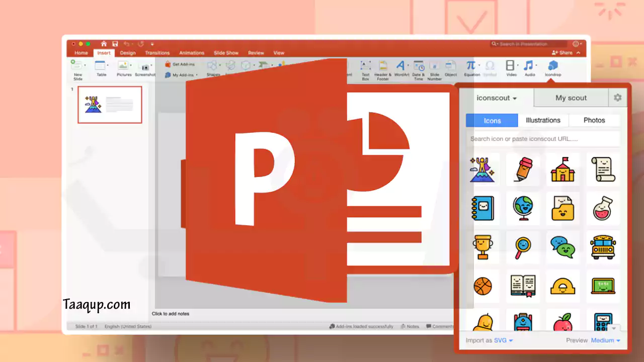Choose the mountain climber icon
644x362 pixels.
483,169
